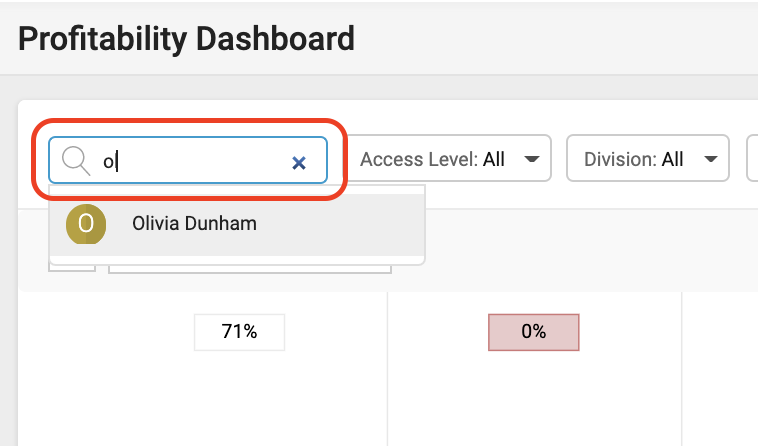Click into the search field containing "o"
This screenshot has width=758, height=446.
[188, 160]
